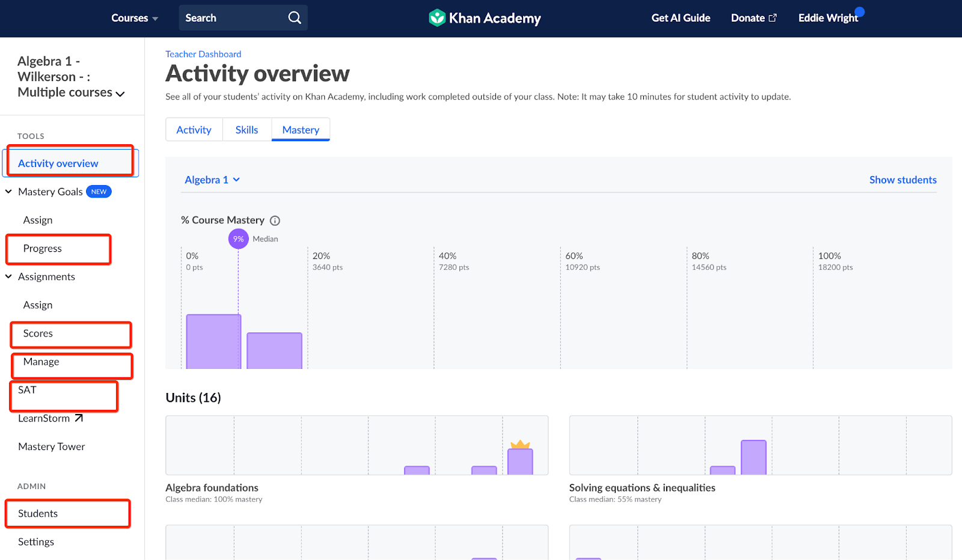Click the Show students link
Screen dimensions: 962x560
pos(903,180)
